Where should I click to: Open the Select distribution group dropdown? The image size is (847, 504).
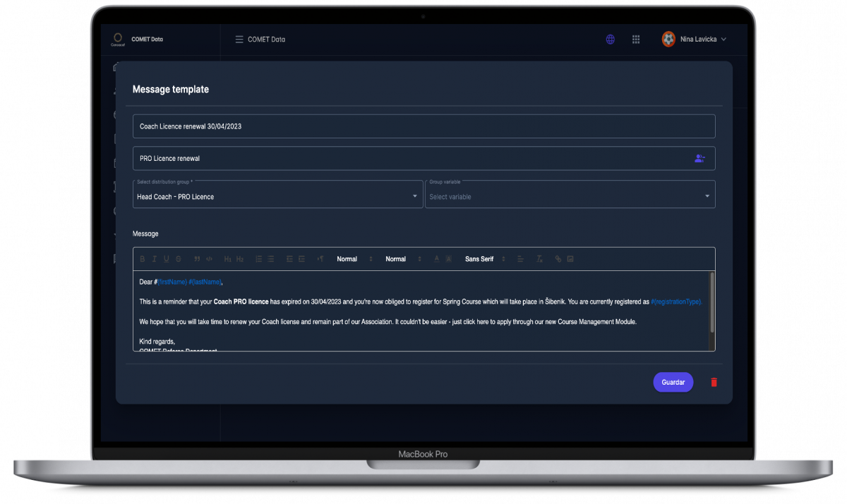[416, 196]
